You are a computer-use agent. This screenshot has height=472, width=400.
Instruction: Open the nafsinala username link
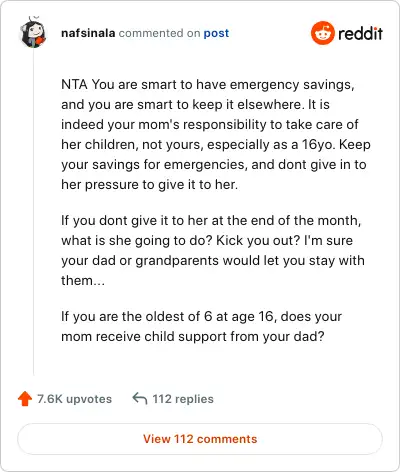click(88, 33)
